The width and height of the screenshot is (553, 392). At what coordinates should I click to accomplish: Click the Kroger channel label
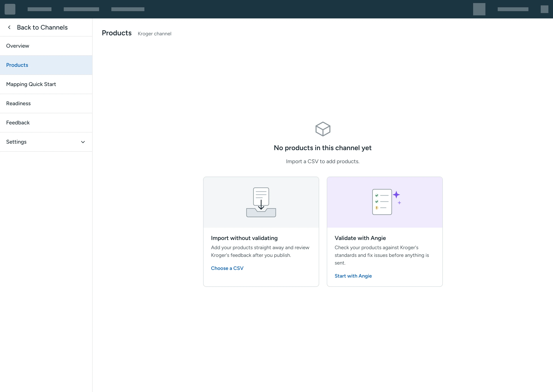(155, 34)
